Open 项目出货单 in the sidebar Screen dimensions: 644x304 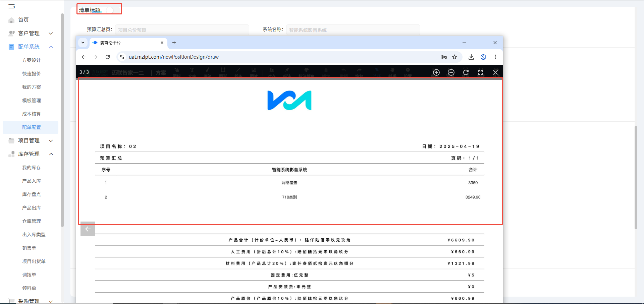[x=34, y=261]
